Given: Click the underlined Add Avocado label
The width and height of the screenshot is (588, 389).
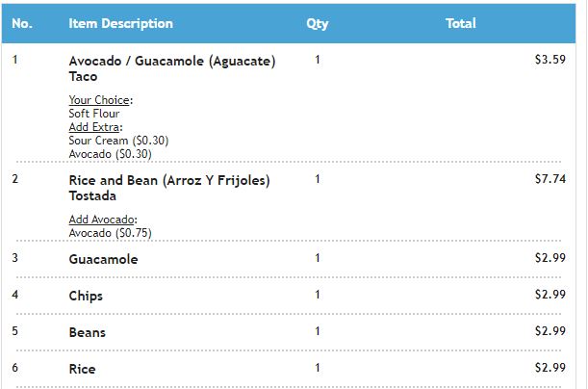Looking at the screenshot, I should tap(101, 220).
